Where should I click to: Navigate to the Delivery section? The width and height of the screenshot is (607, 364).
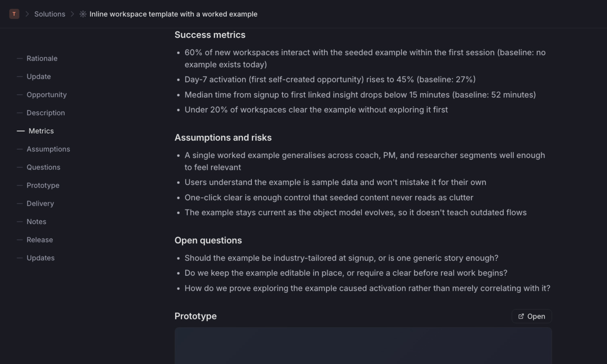tap(40, 204)
